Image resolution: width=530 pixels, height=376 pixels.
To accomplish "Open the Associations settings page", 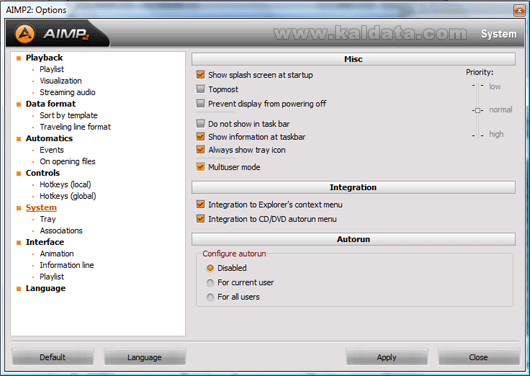I will click(x=61, y=231).
